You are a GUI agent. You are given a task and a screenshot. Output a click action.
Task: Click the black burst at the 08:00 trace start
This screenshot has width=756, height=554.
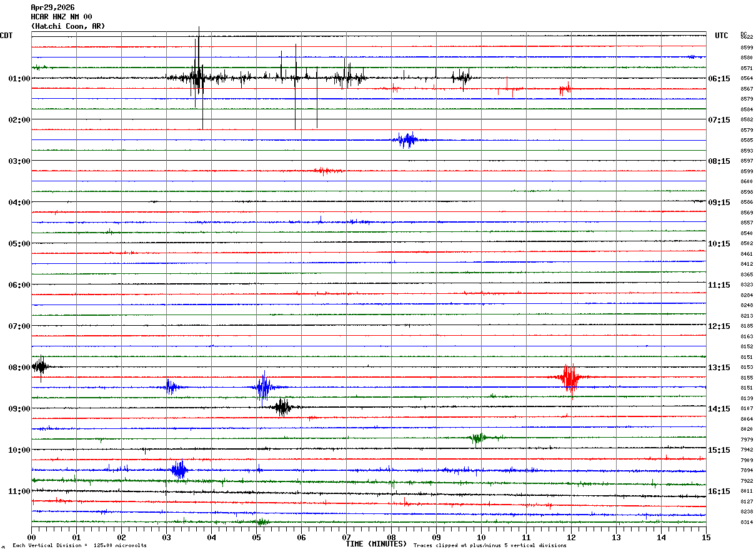pyautogui.click(x=40, y=367)
